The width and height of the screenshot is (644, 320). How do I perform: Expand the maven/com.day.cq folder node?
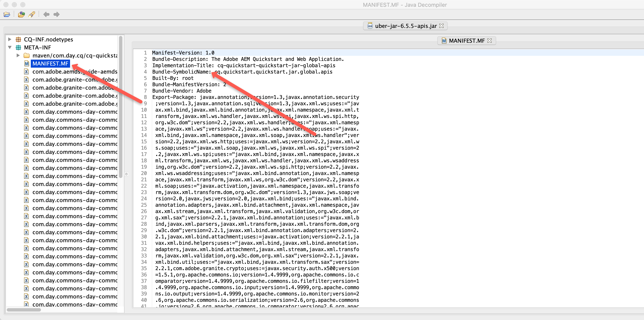click(x=18, y=55)
